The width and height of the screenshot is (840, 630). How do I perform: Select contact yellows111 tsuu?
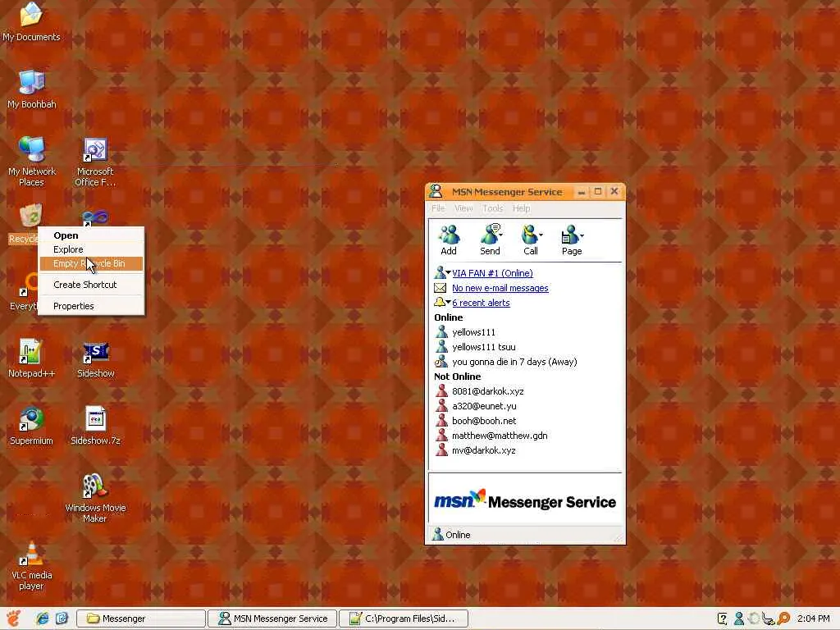(x=484, y=347)
